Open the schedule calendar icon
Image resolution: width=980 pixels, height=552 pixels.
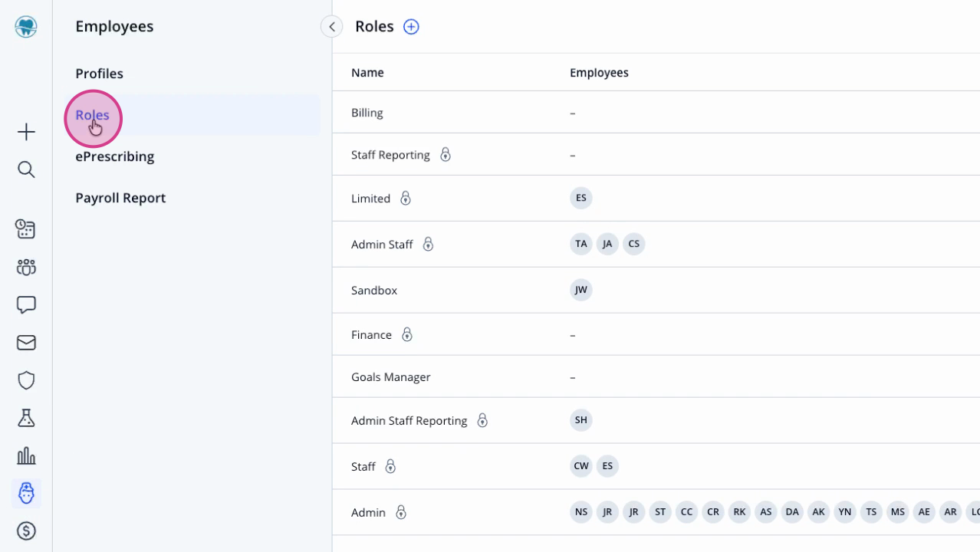click(26, 228)
